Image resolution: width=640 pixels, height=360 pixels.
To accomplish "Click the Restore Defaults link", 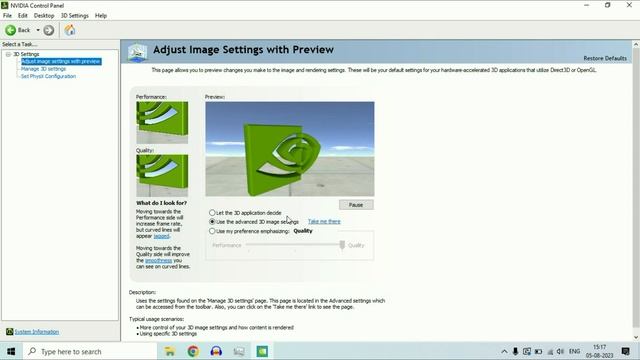I will tap(605, 58).
